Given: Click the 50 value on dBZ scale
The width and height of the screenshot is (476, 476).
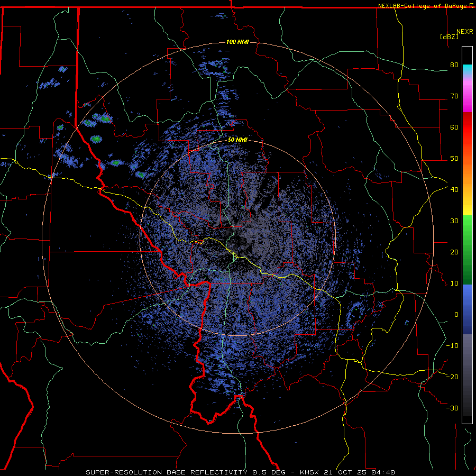Looking at the screenshot, I should (x=454, y=159).
